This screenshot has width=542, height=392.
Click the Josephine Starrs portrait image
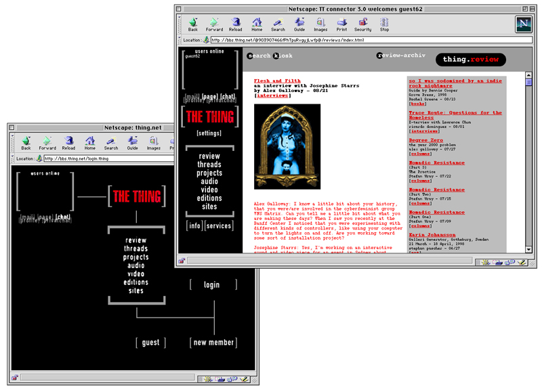pos(287,146)
